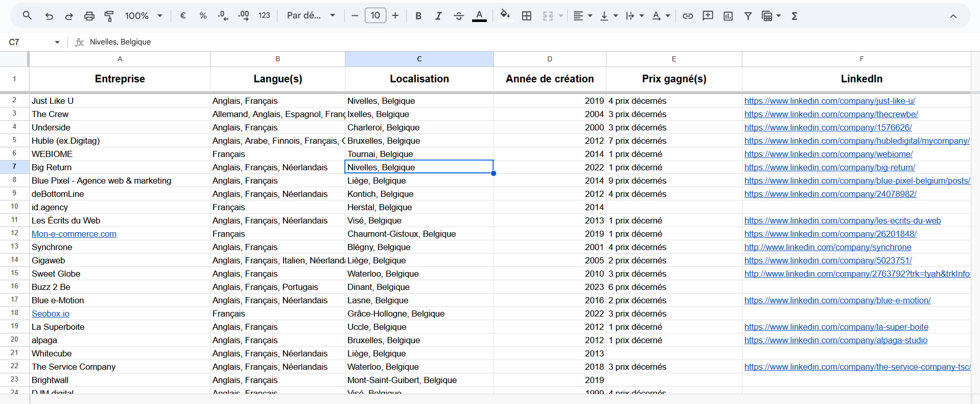
Task: Open the 123 number formats menu
Action: (x=264, y=16)
